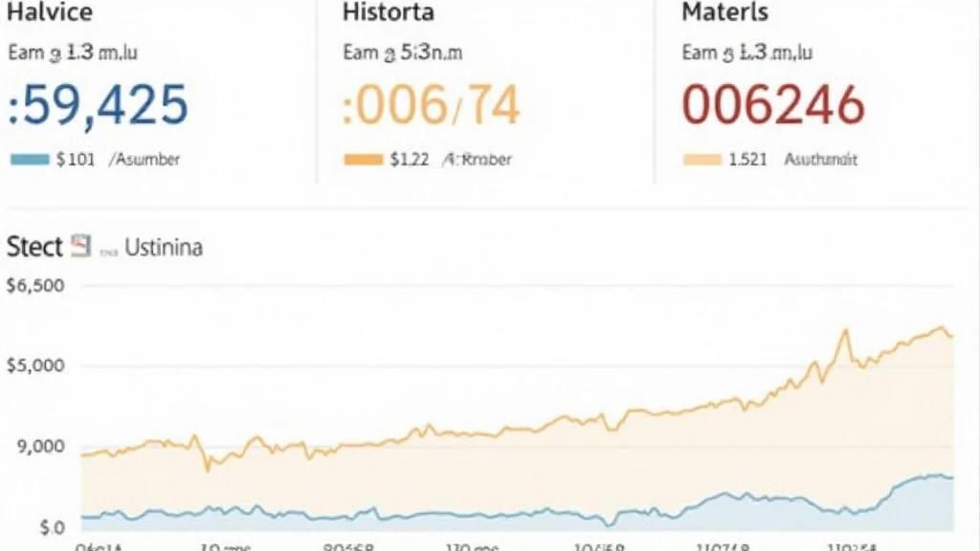This screenshot has height=551, width=980.
Task: Click the $6,500 y-axis label
Action: (34, 286)
